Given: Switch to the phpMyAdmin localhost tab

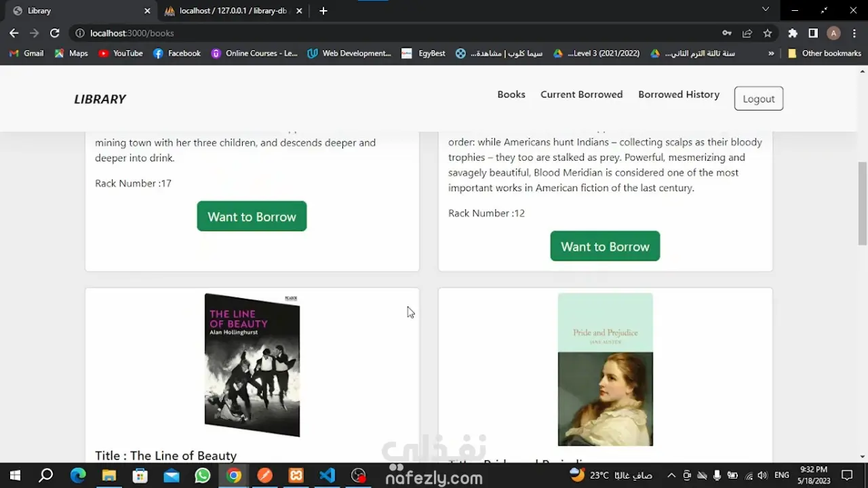Looking at the screenshot, I should coord(231,11).
